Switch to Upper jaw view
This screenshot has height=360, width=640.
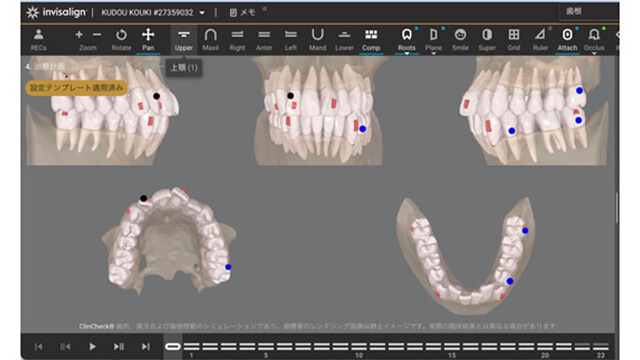pos(184,40)
